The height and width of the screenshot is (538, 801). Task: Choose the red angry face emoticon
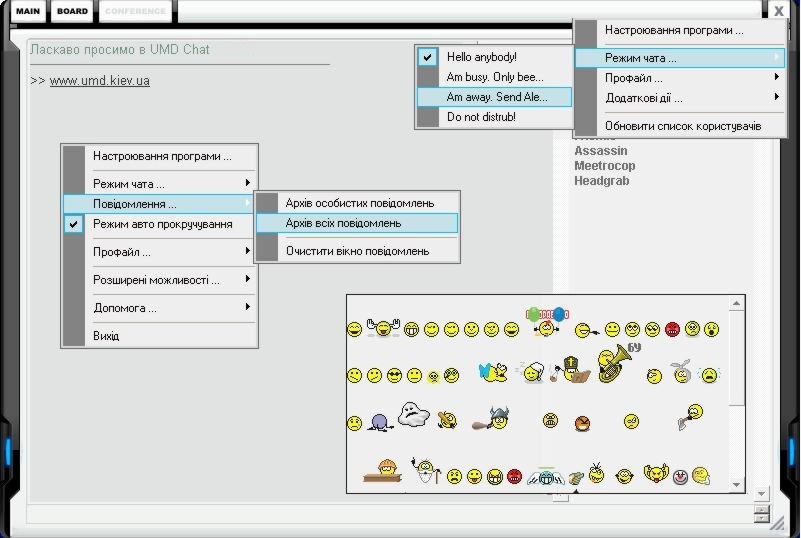tap(672, 329)
